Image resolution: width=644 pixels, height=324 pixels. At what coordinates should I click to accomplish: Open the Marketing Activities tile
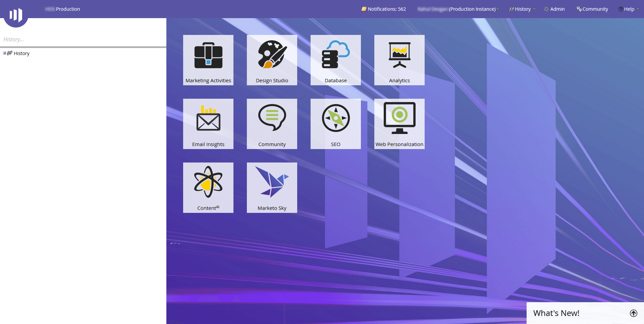click(208, 60)
